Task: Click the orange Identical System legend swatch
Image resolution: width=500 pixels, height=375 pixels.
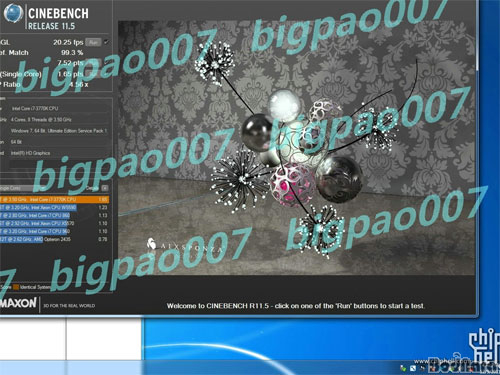Action: click(16, 287)
